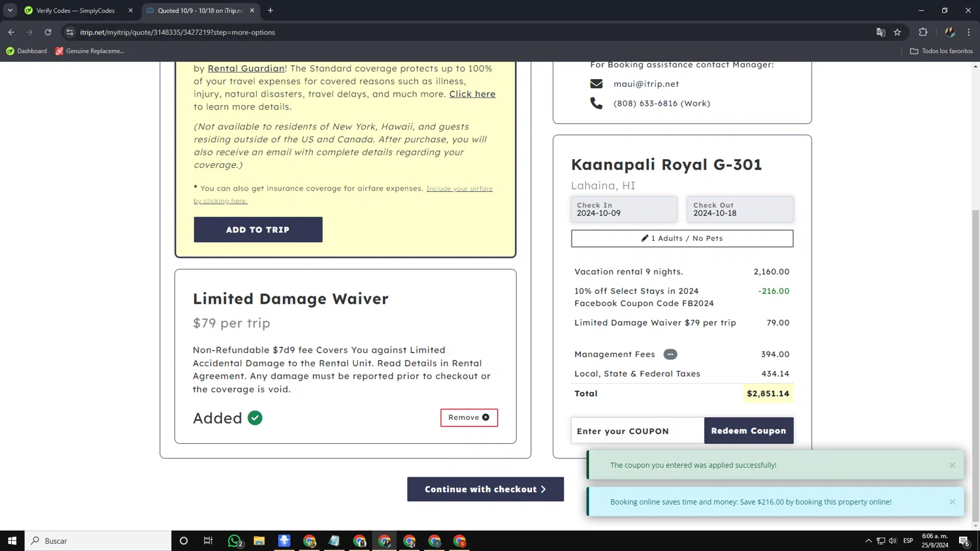The width and height of the screenshot is (980, 551).
Task: Go forward one page in history
Action: [29, 32]
